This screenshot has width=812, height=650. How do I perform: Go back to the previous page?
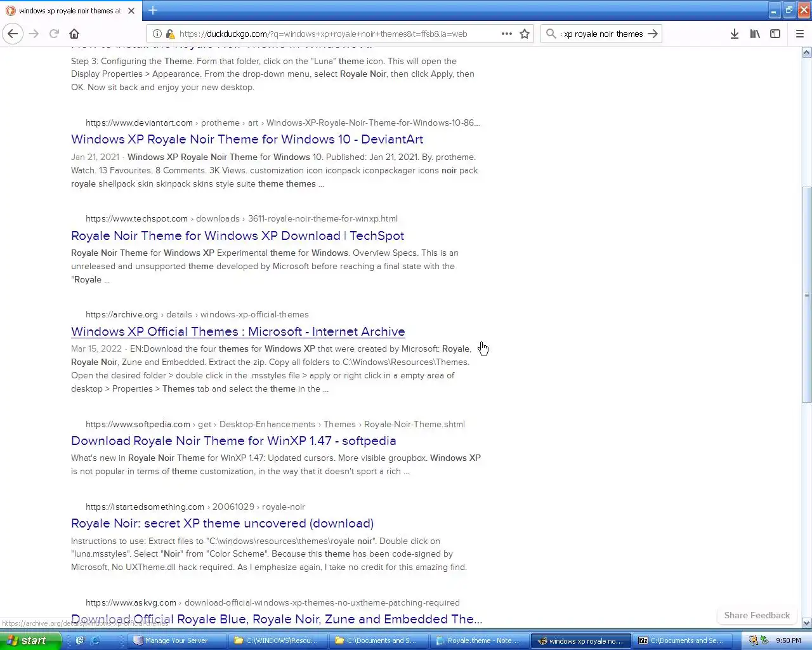(x=13, y=34)
